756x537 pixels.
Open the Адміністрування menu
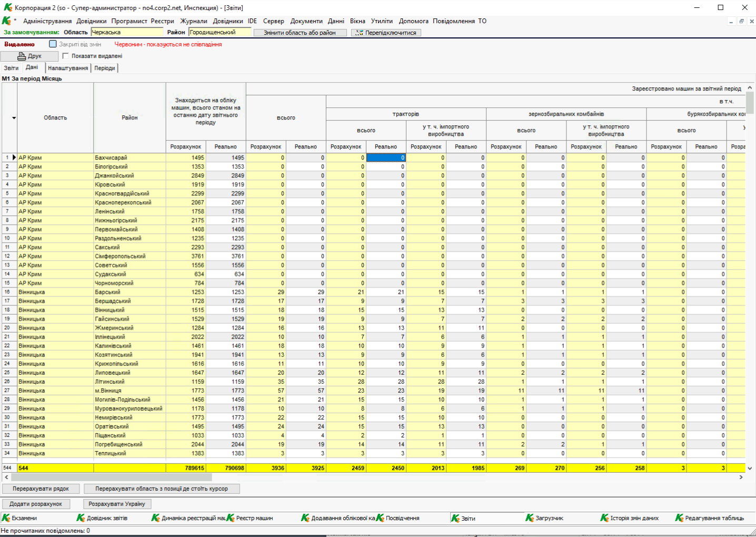(47, 21)
